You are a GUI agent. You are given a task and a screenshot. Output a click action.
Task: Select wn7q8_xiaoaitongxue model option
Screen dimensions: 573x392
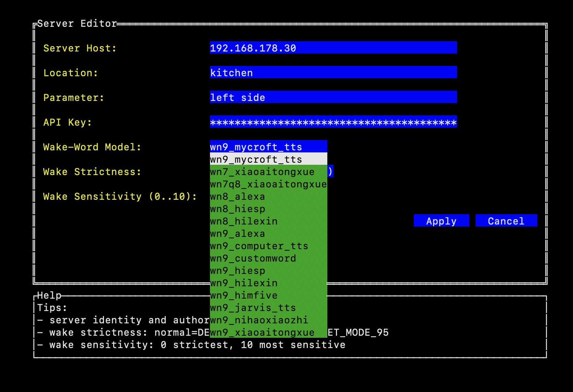coord(268,184)
